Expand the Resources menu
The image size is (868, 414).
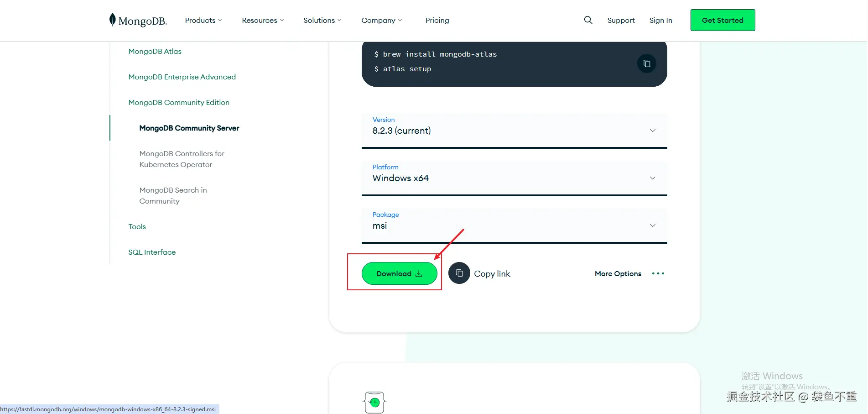pyautogui.click(x=263, y=20)
